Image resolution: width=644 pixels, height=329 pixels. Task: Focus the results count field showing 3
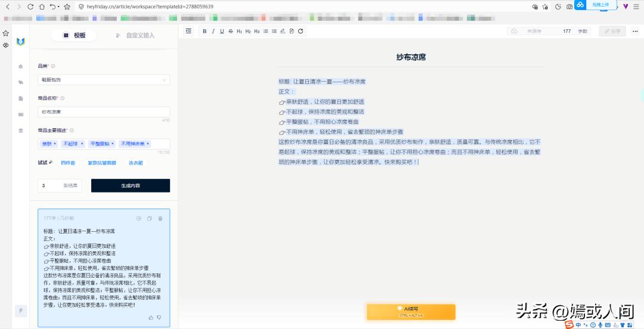(x=60, y=185)
